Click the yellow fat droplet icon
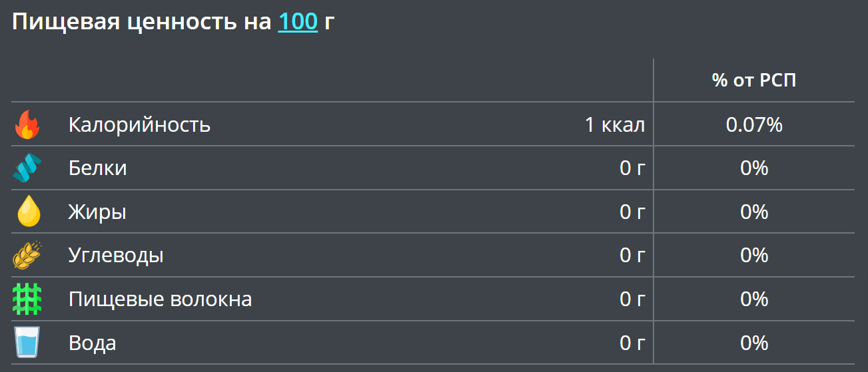 pyautogui.click(x=27, y=212)
